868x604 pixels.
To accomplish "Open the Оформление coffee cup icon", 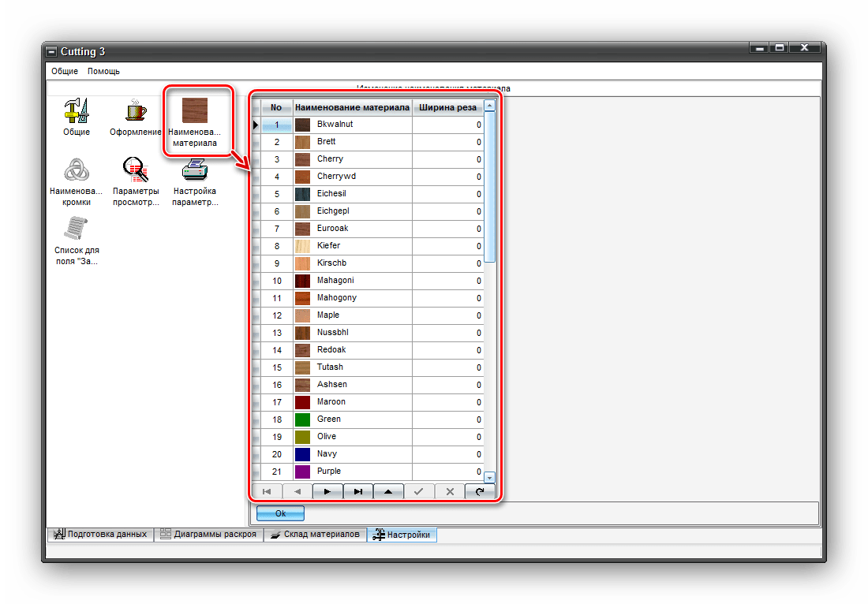I will [x=135, y=111].
